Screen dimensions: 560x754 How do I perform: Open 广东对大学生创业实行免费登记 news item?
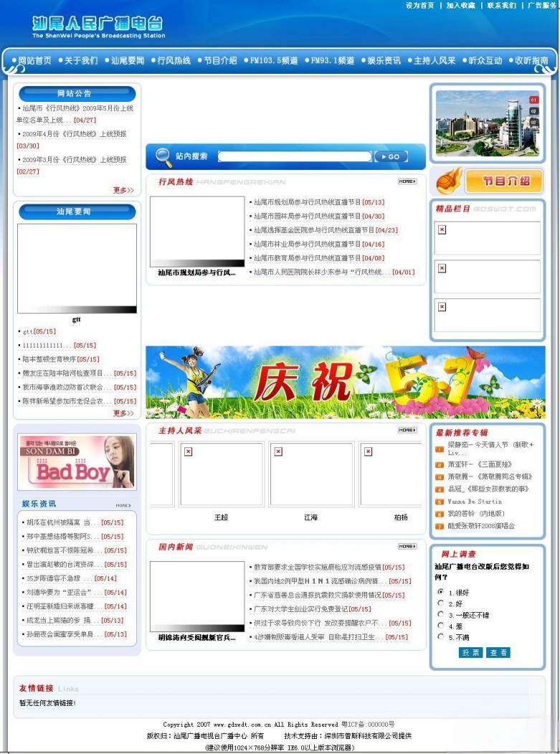click(x=312, y=609)
